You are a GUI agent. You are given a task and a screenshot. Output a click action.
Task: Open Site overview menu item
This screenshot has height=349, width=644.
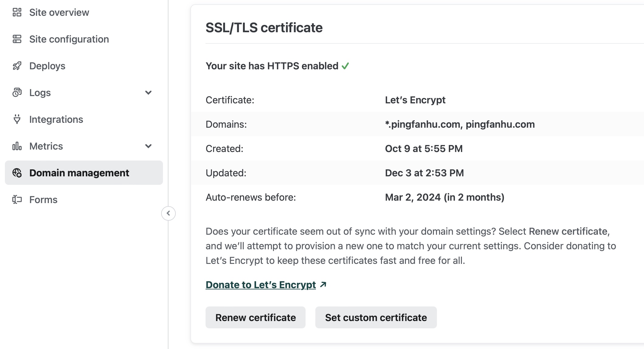click(59, 12)
